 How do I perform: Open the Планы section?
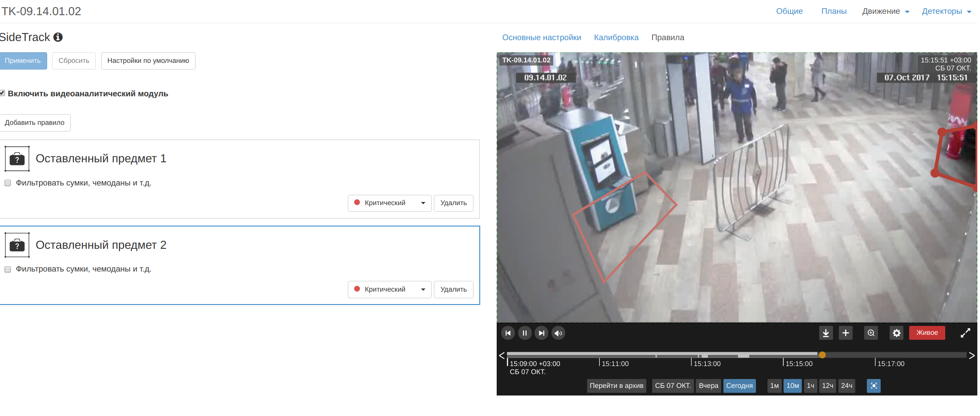pyautogui.click(x=834, y=11)
